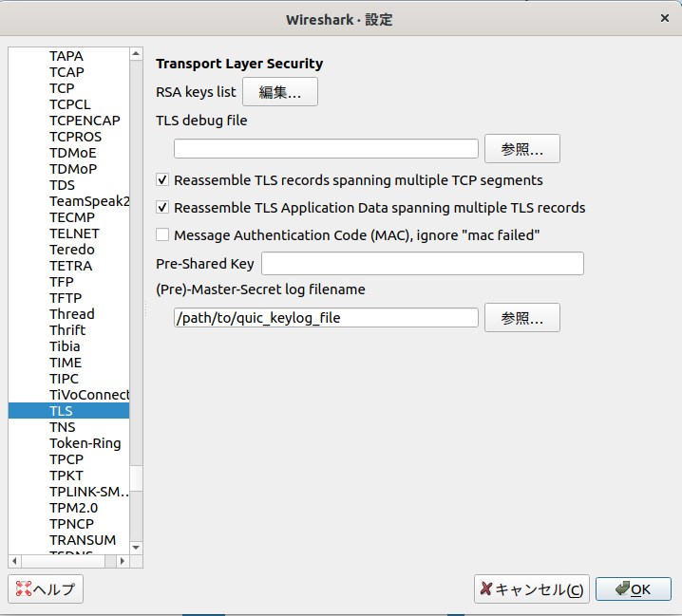
Task: Click the protocol list scroll-up arrow
Action: (x=136, y=54)
